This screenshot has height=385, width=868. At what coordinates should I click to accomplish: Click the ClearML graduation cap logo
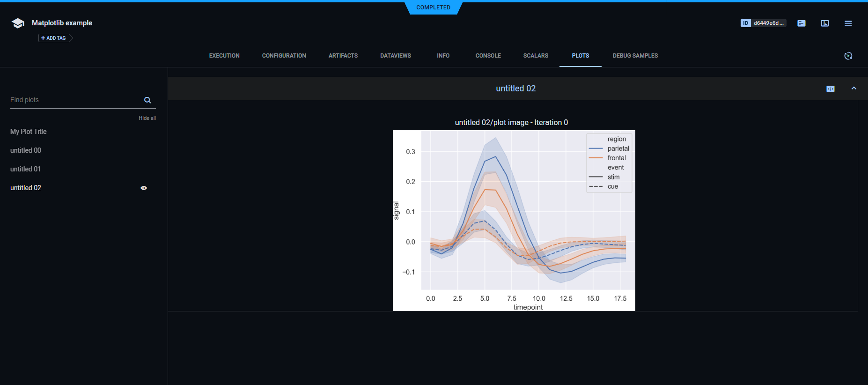[x=18, y=23]
